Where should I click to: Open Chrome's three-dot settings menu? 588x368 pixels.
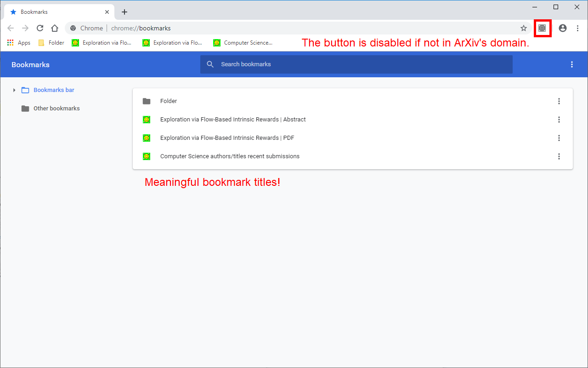coord(577,28)
